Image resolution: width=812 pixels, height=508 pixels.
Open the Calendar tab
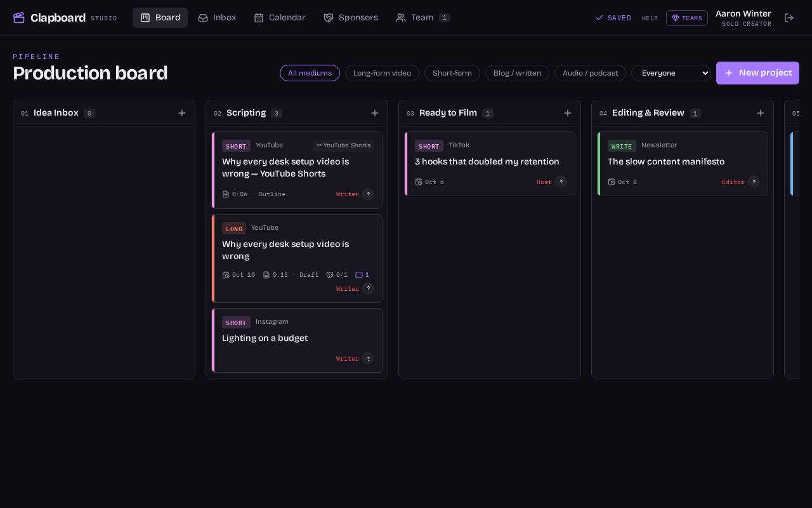(280, 18)
